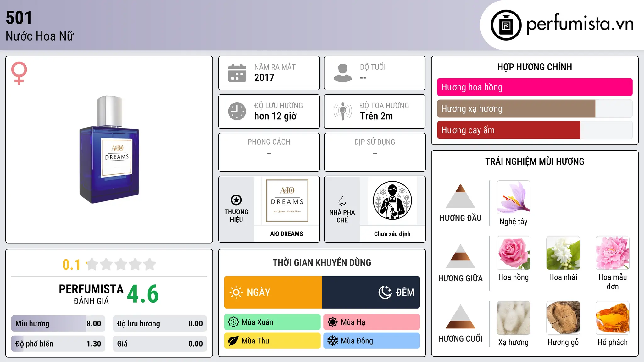Click the perfumista.vn perfume bottle logo icon
Screen dimensions: 644x362
pyautogui.click(x=506, y=25)
